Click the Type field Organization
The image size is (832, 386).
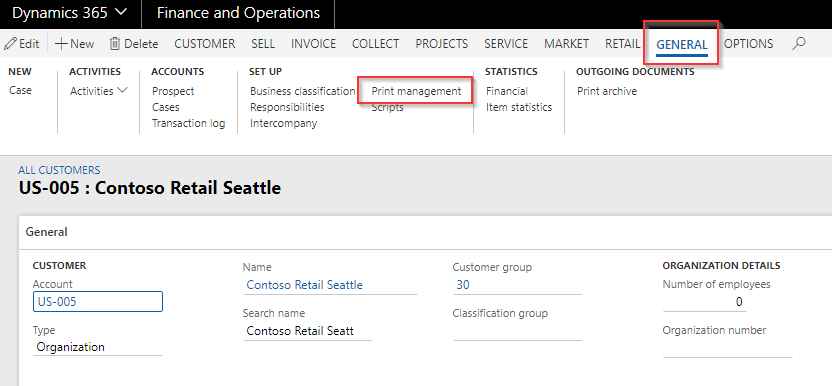pyautogui.click(x=98, y=347)
